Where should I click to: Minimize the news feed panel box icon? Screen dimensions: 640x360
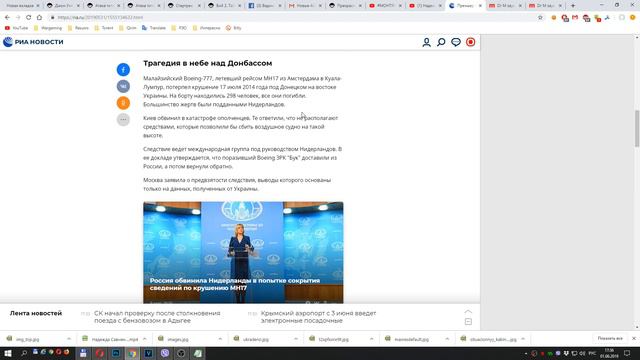468,322
